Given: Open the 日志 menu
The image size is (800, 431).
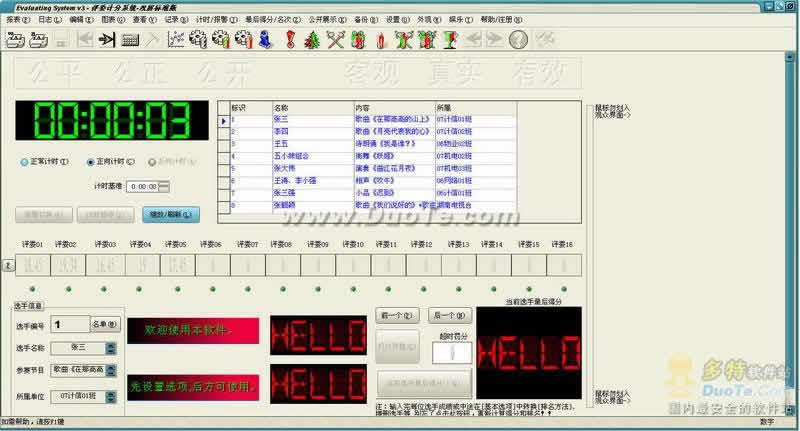Looking at the screenshot, I should point(49,19).
